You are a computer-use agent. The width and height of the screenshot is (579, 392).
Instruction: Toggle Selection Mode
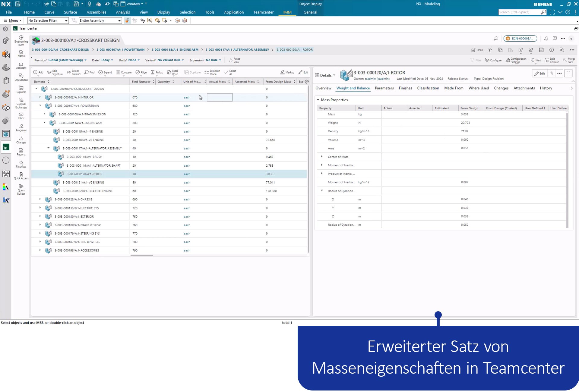coord(213,72)
